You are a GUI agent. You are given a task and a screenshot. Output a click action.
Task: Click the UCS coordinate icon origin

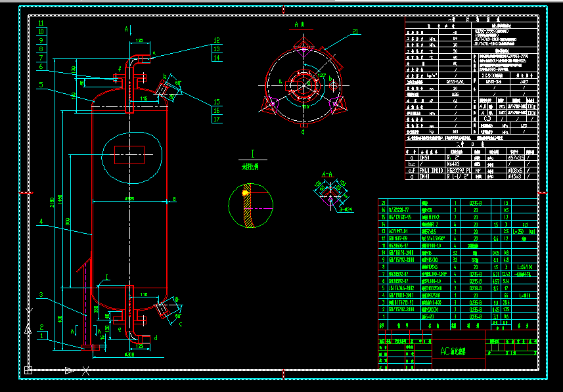pyautogui.click(x=28, y=370)
